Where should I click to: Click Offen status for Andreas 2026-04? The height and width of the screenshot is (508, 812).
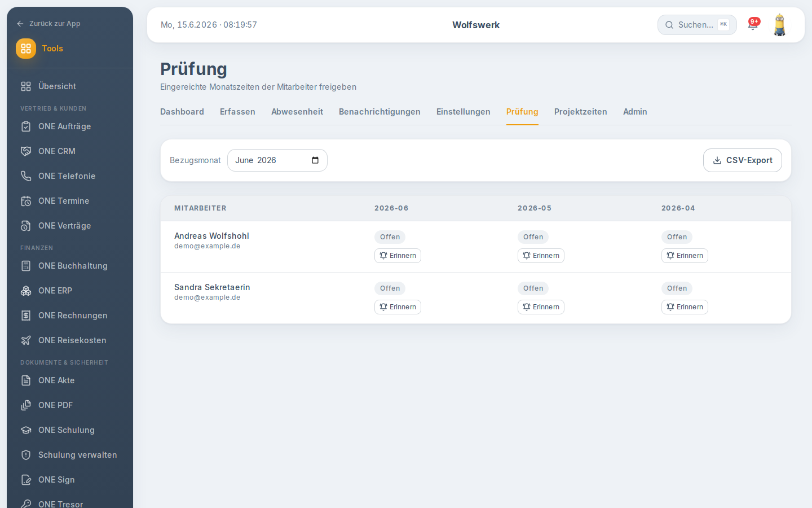click(x=677, y=237)
